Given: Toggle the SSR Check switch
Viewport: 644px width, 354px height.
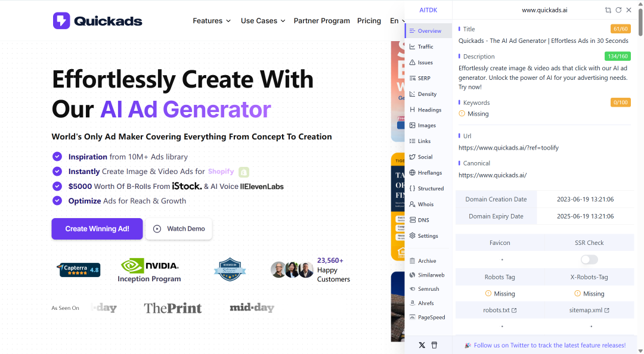Looking at the screenshot, I should click(x=589, y=260).
